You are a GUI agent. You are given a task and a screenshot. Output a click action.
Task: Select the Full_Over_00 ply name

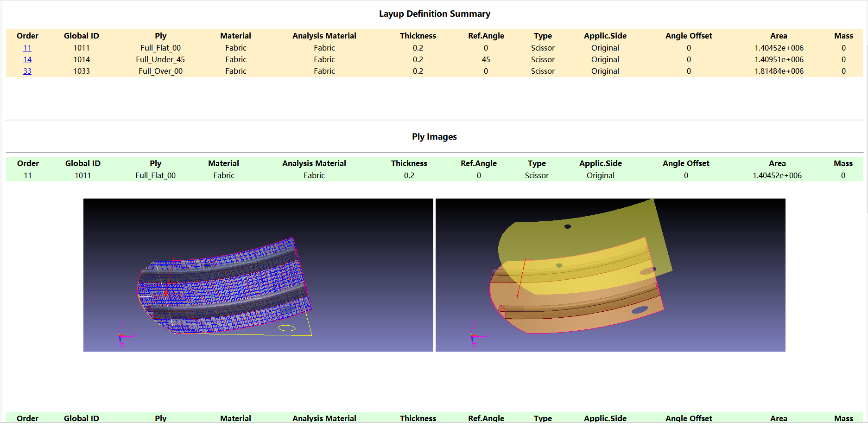[161, 71]
